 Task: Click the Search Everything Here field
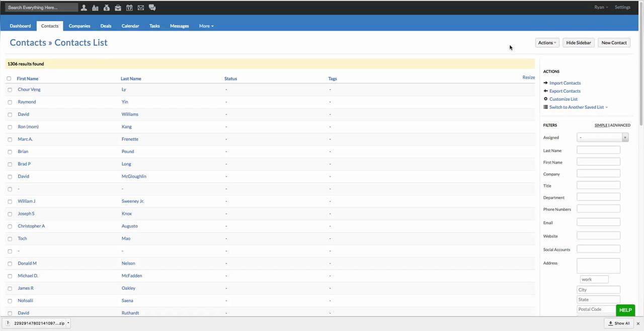pos(41,8)
